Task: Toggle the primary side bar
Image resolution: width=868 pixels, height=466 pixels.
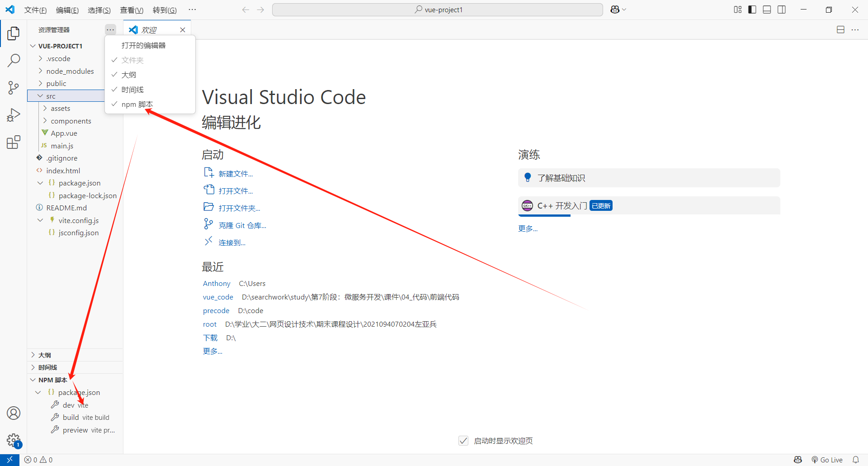Action: coord(752,10)
